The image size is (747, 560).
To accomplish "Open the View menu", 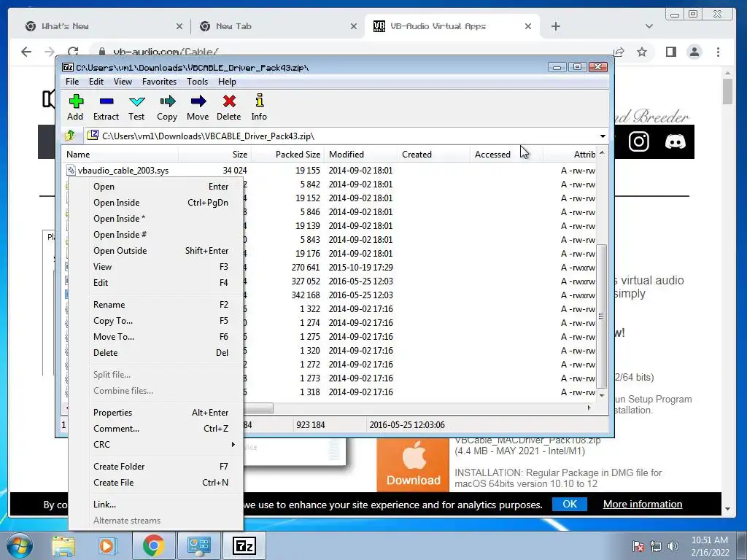I will click(123, 82).
